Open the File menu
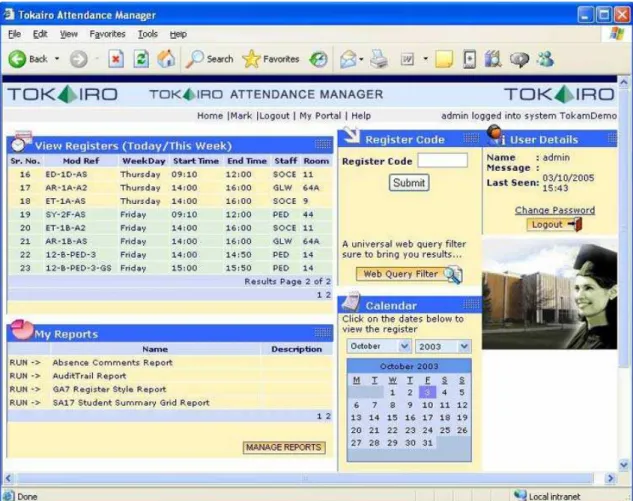This screenshot has width=633, height=501. click(x=14, y=34)
